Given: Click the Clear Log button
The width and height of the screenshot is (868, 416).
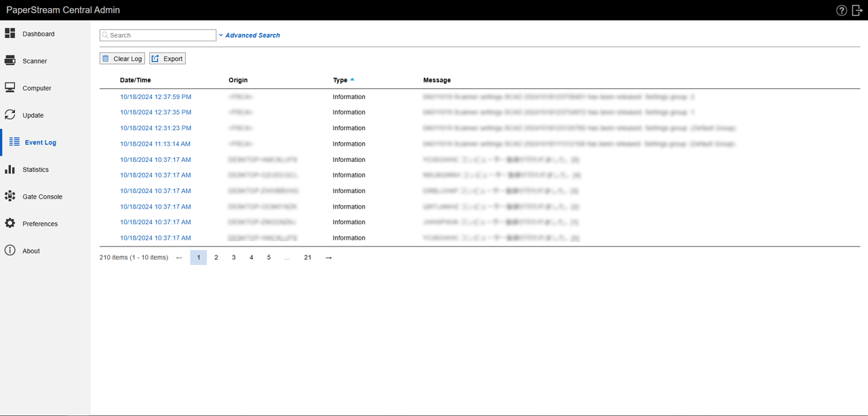Looking at the screenshot, I should point(122,59).
